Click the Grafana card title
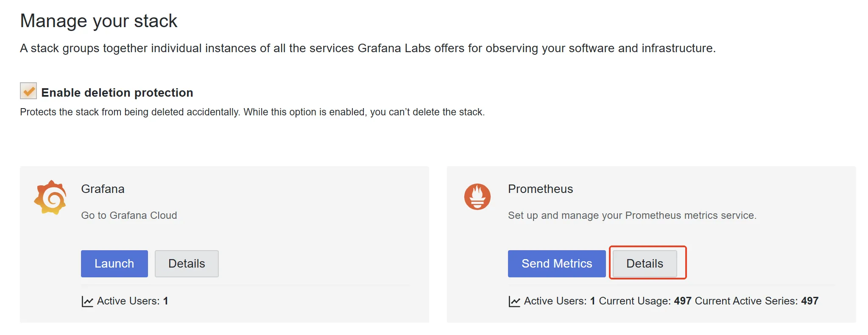The height and width of the screenshot is (335, 868). pyautogui.click(x=103, y=189)
